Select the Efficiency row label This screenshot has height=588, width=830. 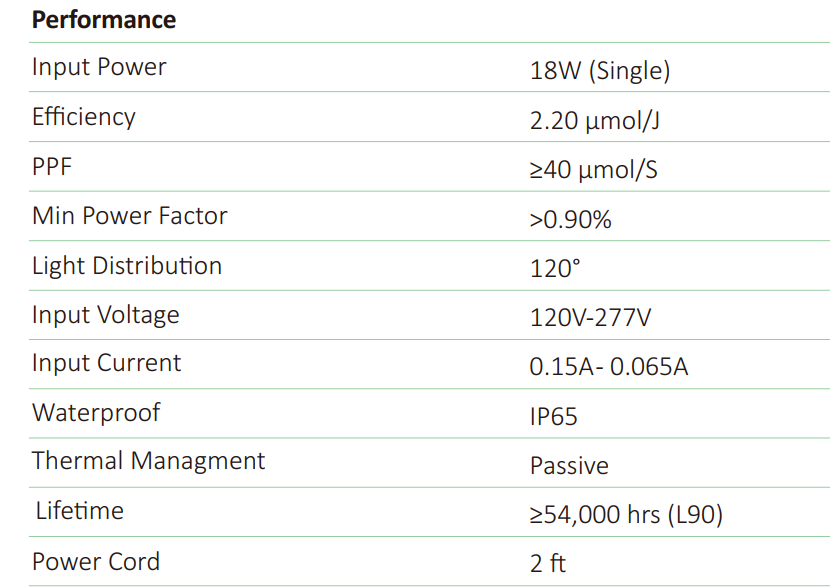pyautogui.click(x=83, y=117)
